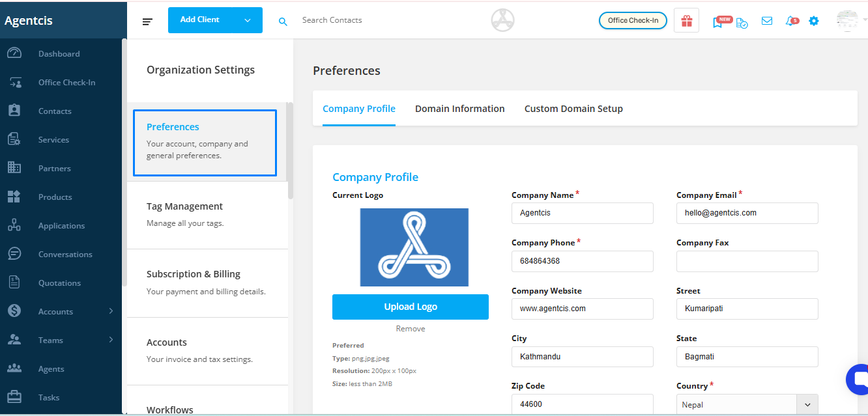Expand the Add Client dropdown arrow
This screenshot has height=416, width=868.
(248, 20)
